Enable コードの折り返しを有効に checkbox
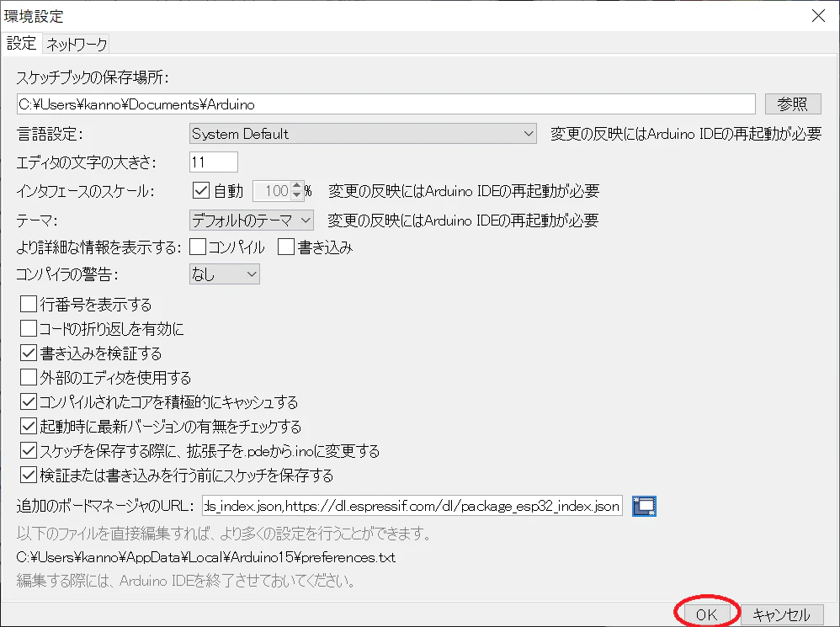The height and width of the screenshot is (627, 840). [29, 328]
